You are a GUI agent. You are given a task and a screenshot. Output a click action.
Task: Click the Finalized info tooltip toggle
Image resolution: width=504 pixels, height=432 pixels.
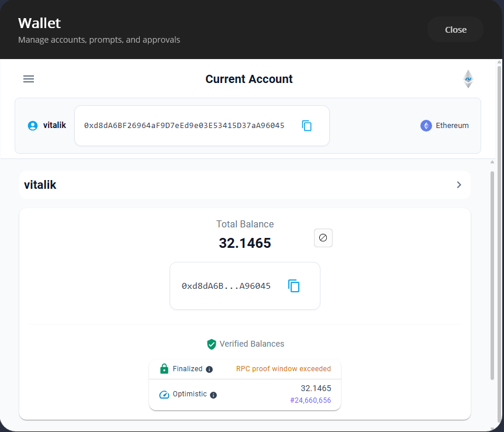click(x=208, y=369)
